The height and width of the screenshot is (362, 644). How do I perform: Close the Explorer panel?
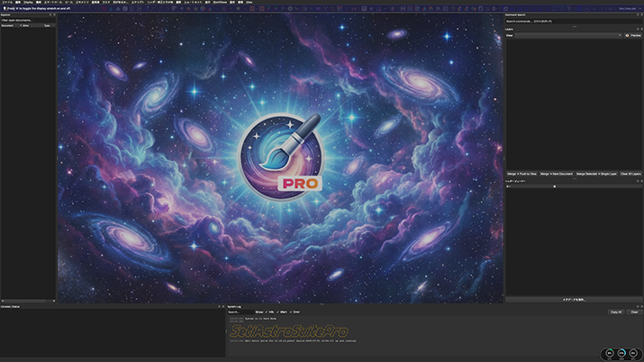pos(54,14)
